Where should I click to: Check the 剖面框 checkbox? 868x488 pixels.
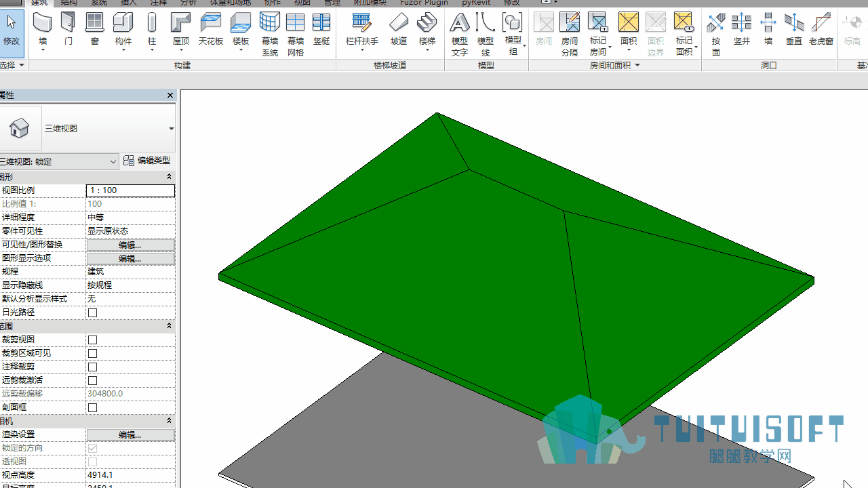tap(93, 407)
